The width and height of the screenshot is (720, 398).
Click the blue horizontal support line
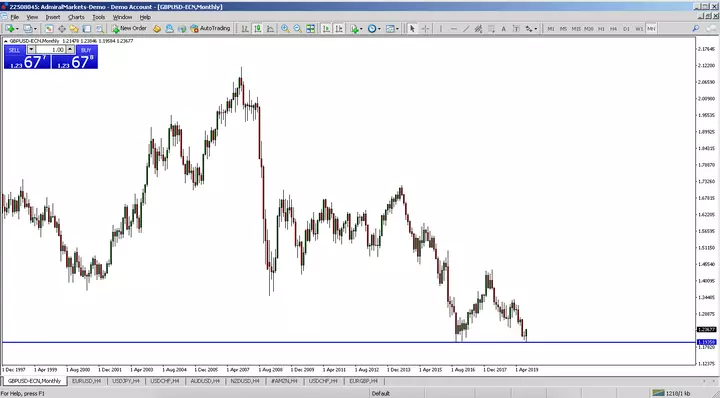point(349,342)
